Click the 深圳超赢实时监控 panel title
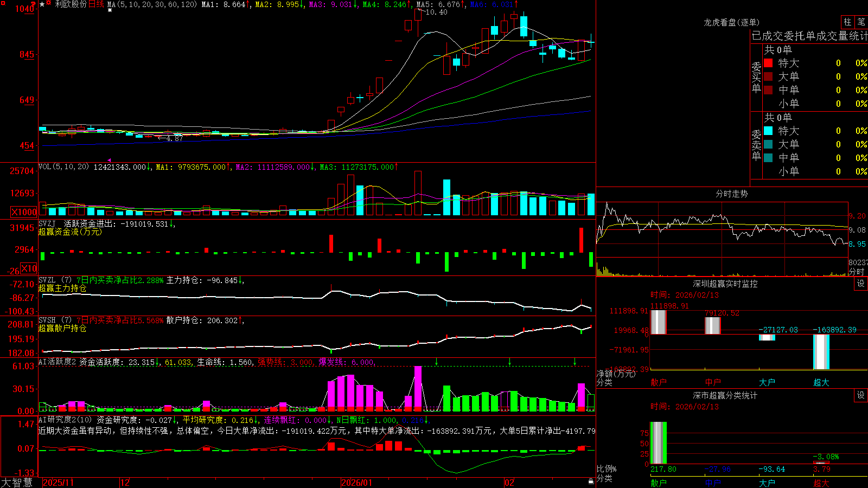 [x=725, y=284]
